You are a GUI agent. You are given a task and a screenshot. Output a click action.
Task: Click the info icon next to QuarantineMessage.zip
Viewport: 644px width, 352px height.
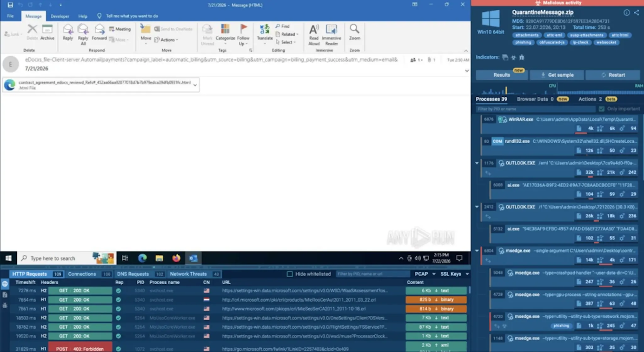click(x=627, y=13)
